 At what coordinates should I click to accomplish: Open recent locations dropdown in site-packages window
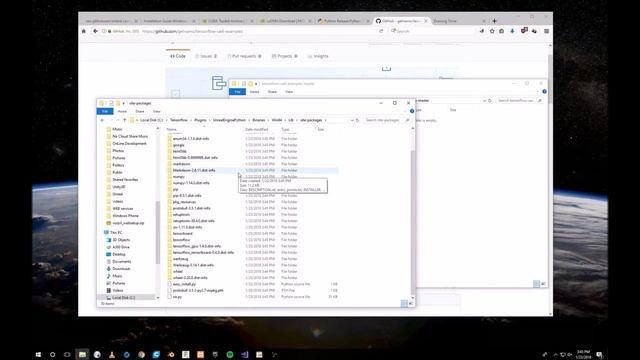[x=118, y=120]
